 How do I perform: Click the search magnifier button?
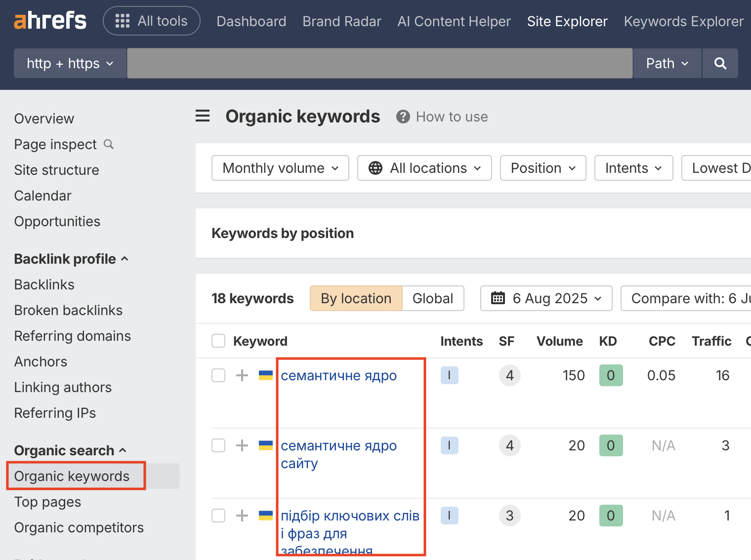[720, 63]
